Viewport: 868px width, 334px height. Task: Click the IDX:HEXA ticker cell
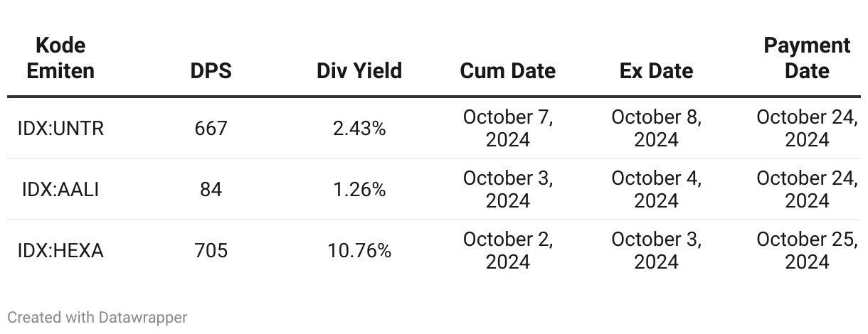coord(60,251)
